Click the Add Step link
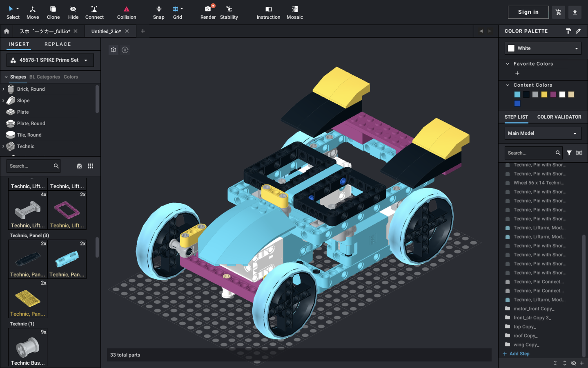The width and height of the screenshot is (588, 368). tap(519, 354)
